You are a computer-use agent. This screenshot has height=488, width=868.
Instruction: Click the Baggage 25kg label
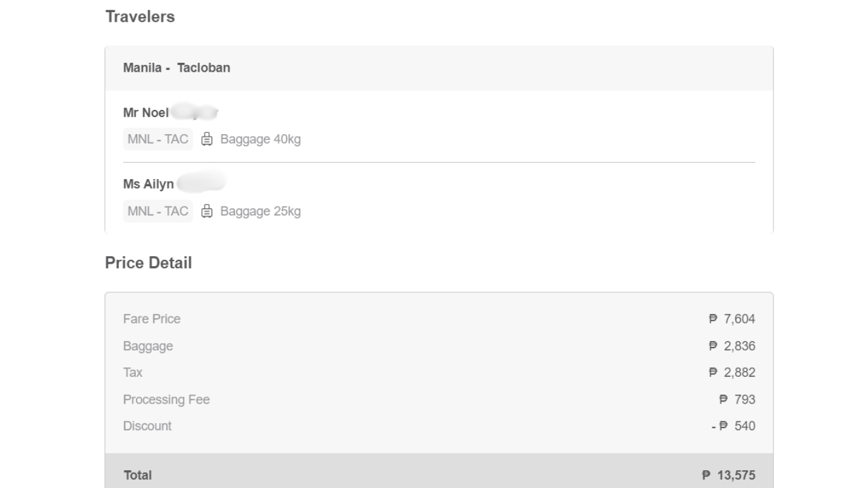pos(260,211)
